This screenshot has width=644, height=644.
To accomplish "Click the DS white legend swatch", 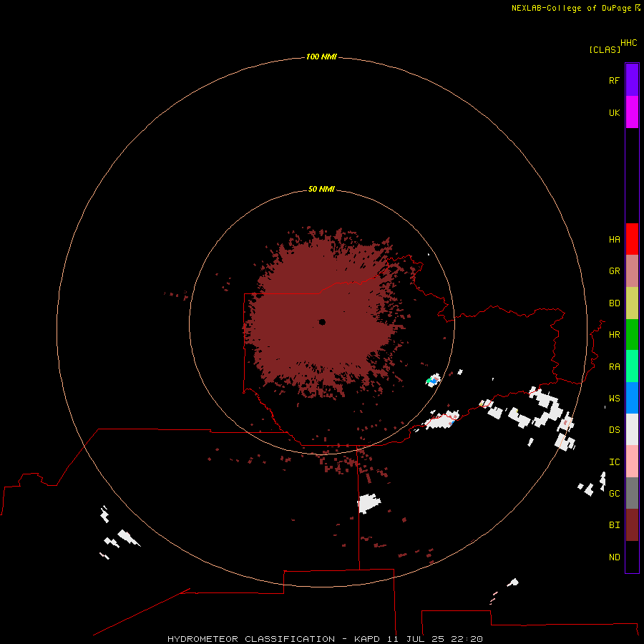I will [632, 429].
